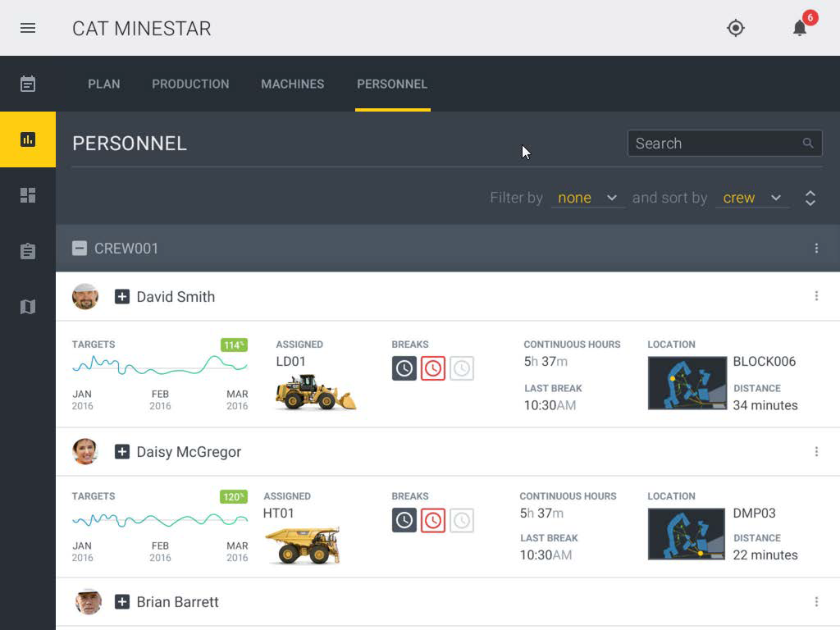Click inside the Search field
This screenshot has width=840, height=630.
pyautogui.click(x=714, y=144)
